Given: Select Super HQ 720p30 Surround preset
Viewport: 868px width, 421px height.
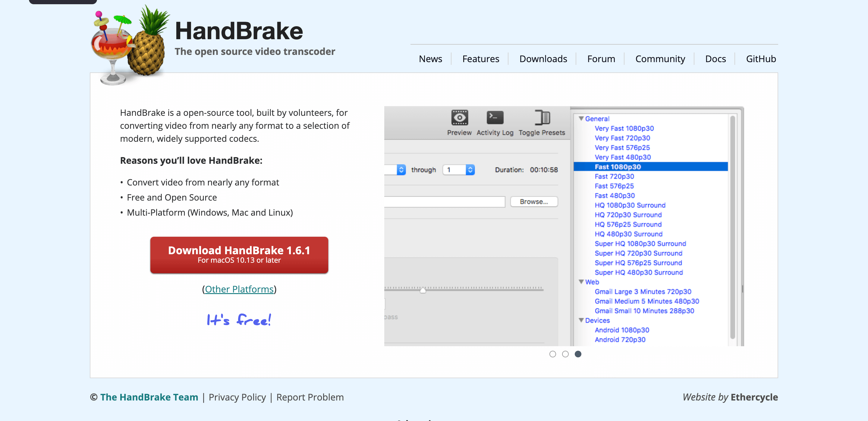Looking at the screenshot, I should (x=638, y=253).
